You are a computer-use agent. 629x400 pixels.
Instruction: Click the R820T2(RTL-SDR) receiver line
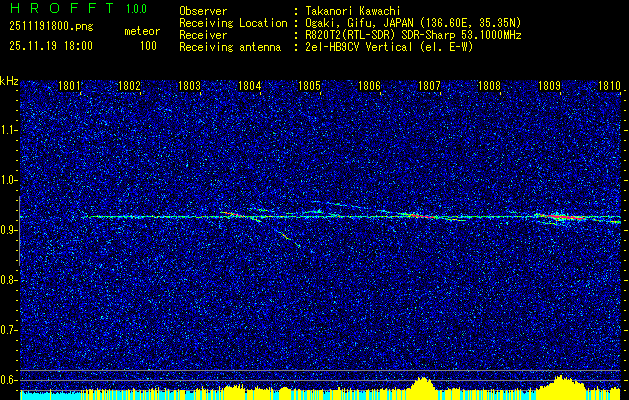tap(413, 35)
